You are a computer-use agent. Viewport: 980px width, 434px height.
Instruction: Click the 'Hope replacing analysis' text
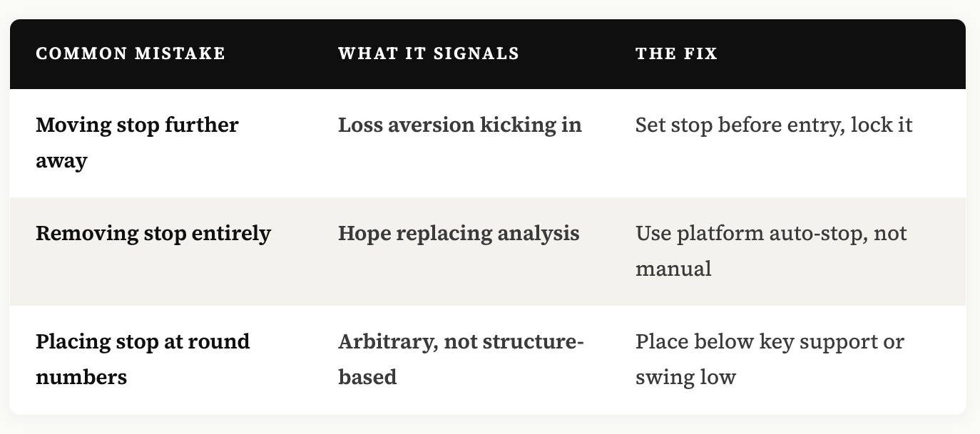tap(459, 234)
